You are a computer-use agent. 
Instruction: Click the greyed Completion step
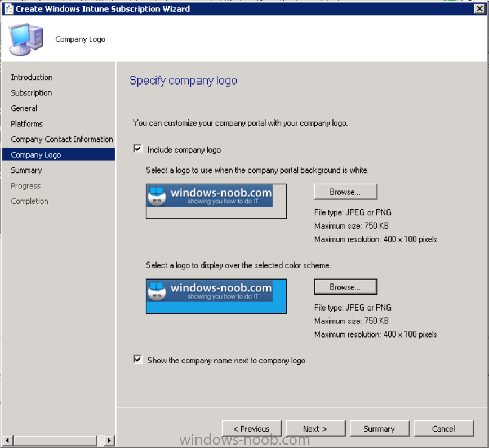(30, 201)
